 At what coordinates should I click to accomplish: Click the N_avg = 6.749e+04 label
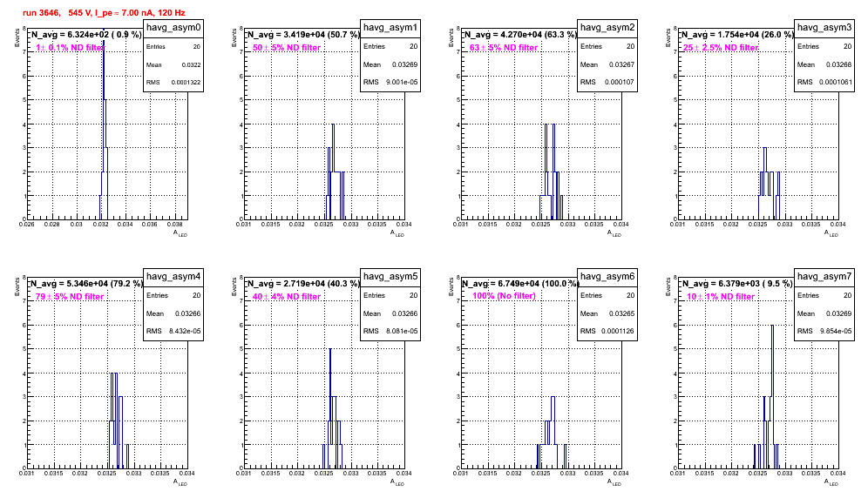pos(520,284)
